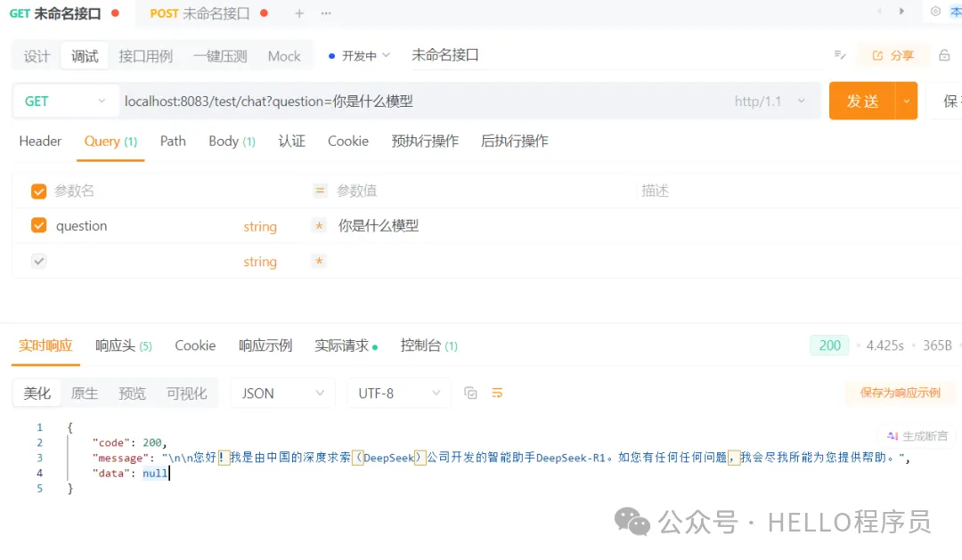962x560 pixels.
Task: Copy the response body content
Action: click(471, 392)
